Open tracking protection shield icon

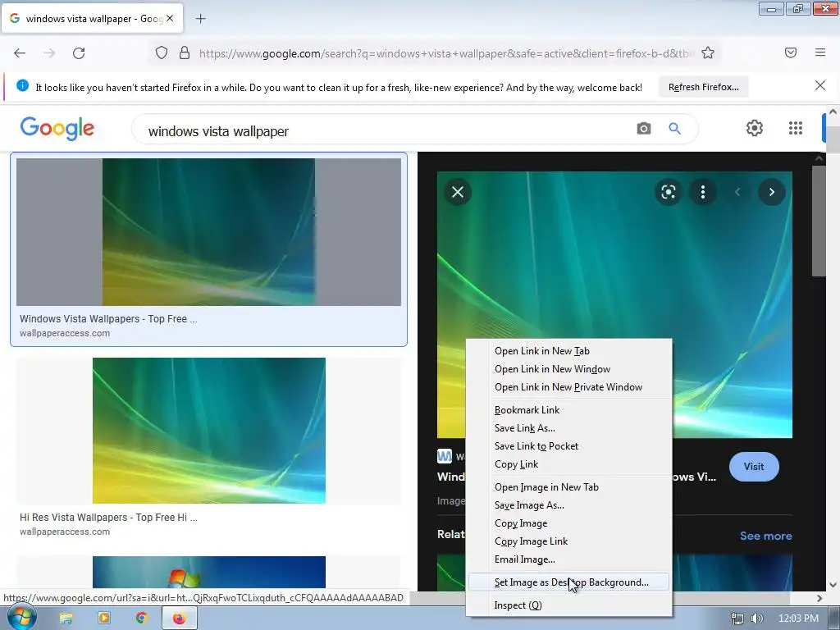click(x=162, y=53)
